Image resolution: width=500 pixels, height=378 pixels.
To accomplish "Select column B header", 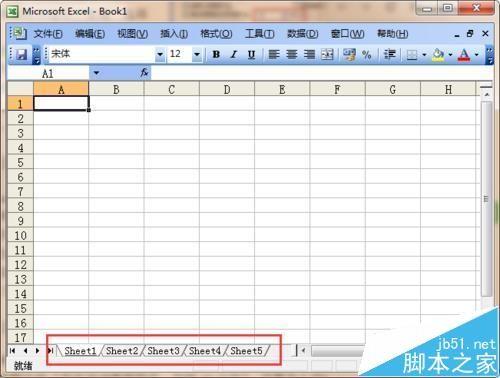I will (x=116, y=89).
